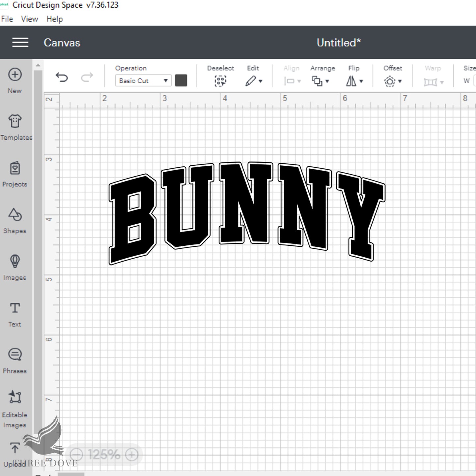This screenshot has height=476, width=476.
Task: Click the Warp icon
Action: 430,82
